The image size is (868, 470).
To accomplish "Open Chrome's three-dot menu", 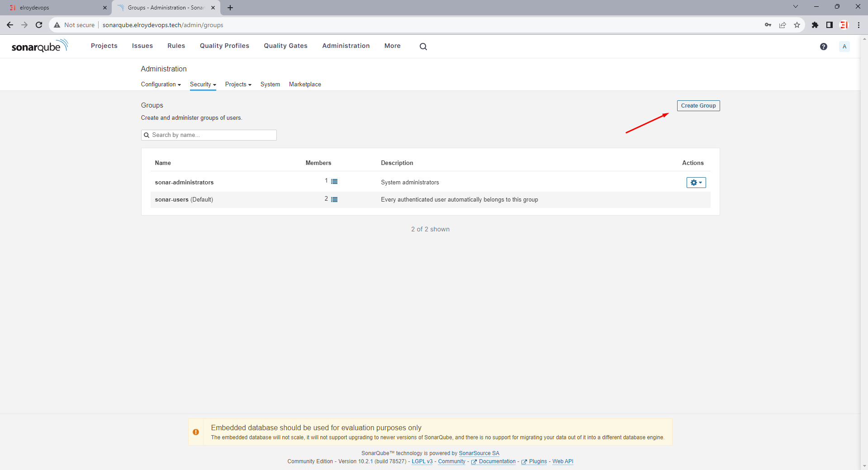I will click(859, 25).
